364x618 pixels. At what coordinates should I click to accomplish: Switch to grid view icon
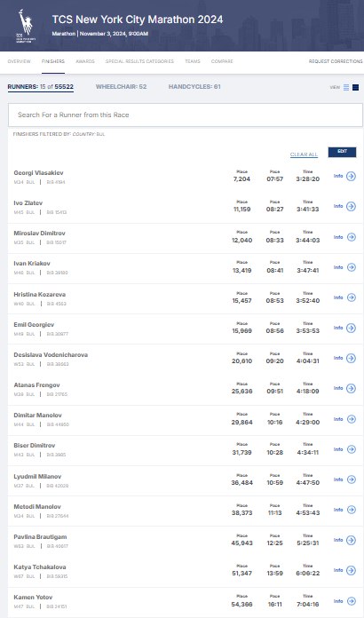pos(355,88)
